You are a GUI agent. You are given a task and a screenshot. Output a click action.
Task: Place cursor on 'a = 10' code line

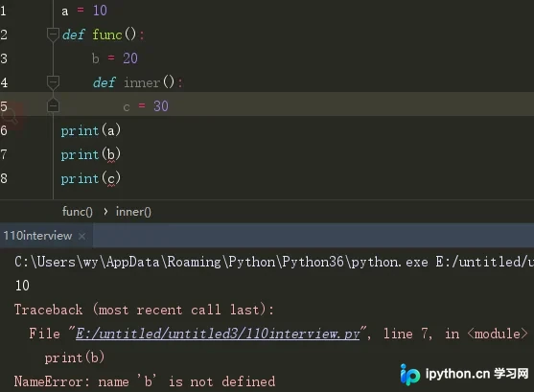84,11
